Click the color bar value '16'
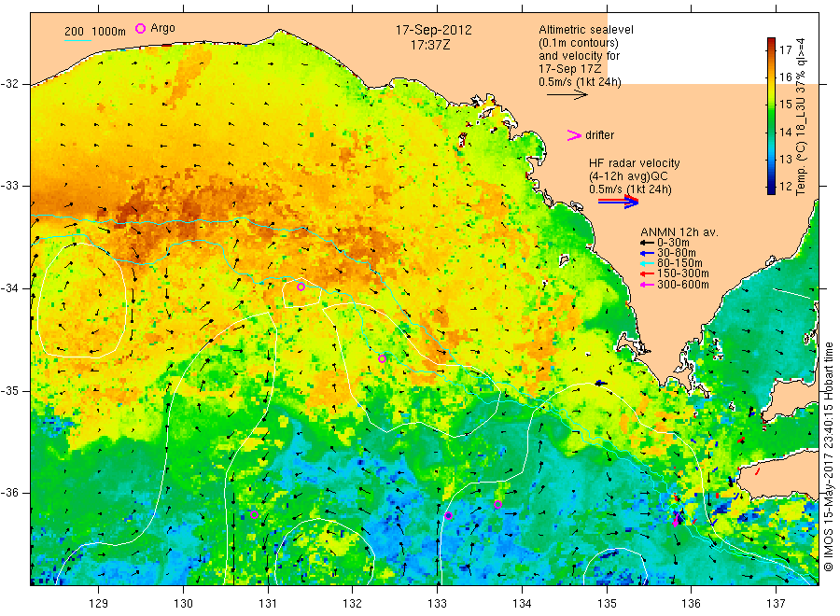This screenshot has height=616, width=840. tap(785, 77)
